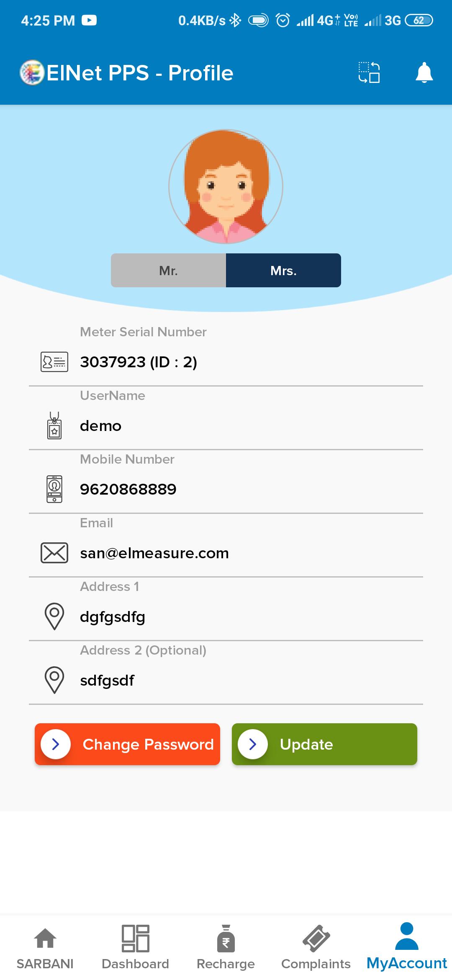Select the Mrs. title option
This screenshot has height=980, width=452.
[x=283, y=271]
